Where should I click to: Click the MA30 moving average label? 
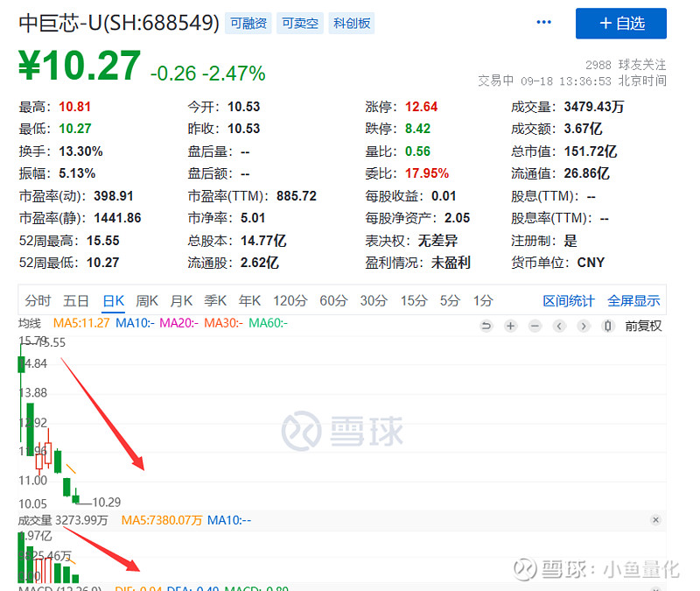coord(223,322)
